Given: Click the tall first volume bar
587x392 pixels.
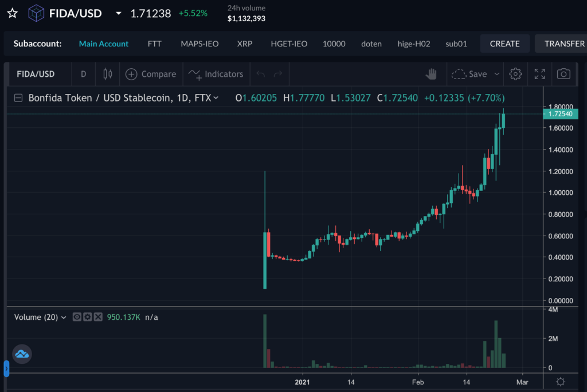Looking at the screenshot, I should (x=265, y=341).
